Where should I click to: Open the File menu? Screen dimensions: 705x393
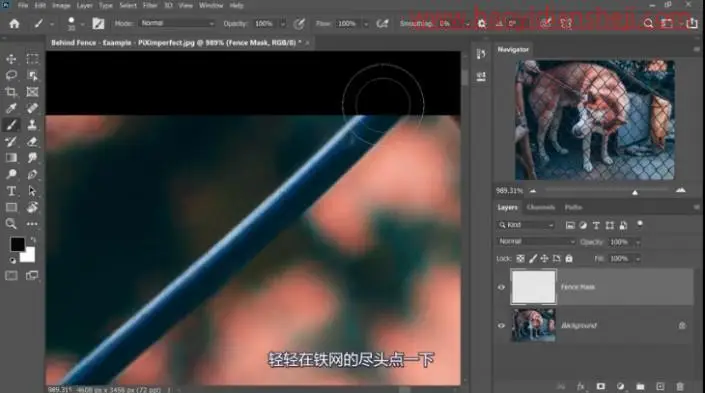[23, 5]
